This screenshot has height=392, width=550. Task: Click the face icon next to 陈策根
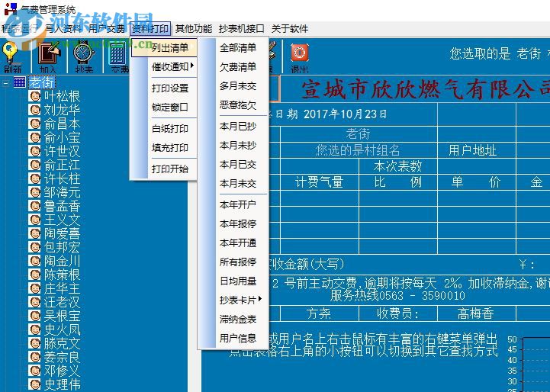click(x=34, y=275)
